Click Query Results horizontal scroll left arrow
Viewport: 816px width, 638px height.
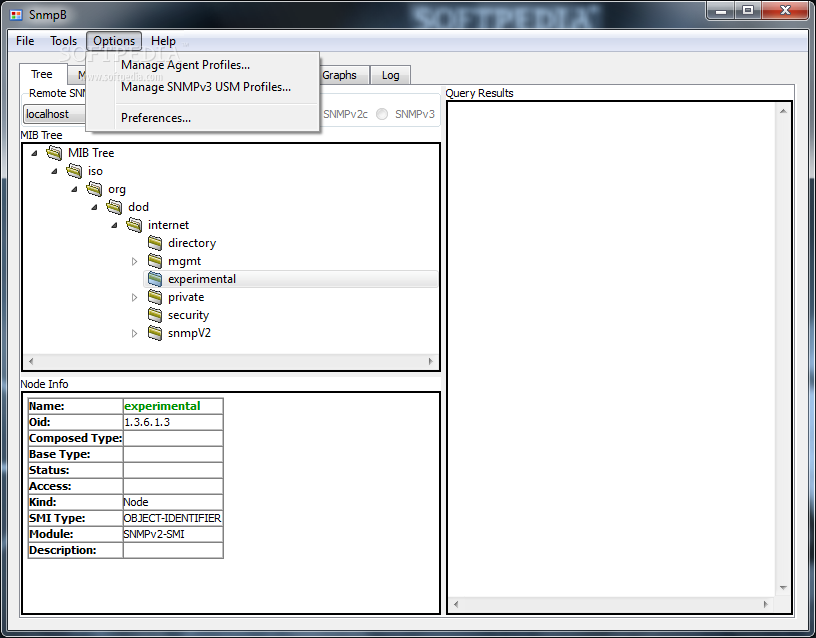coord(456,604)
